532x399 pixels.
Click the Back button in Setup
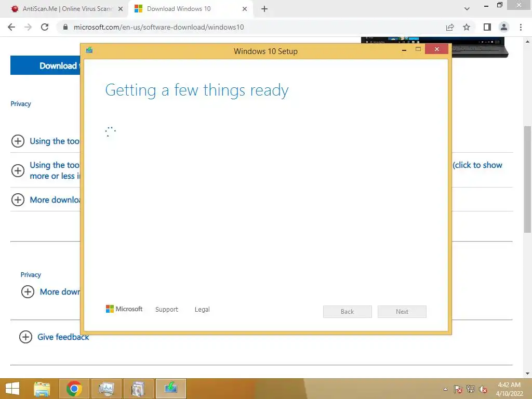pos(348,312)
